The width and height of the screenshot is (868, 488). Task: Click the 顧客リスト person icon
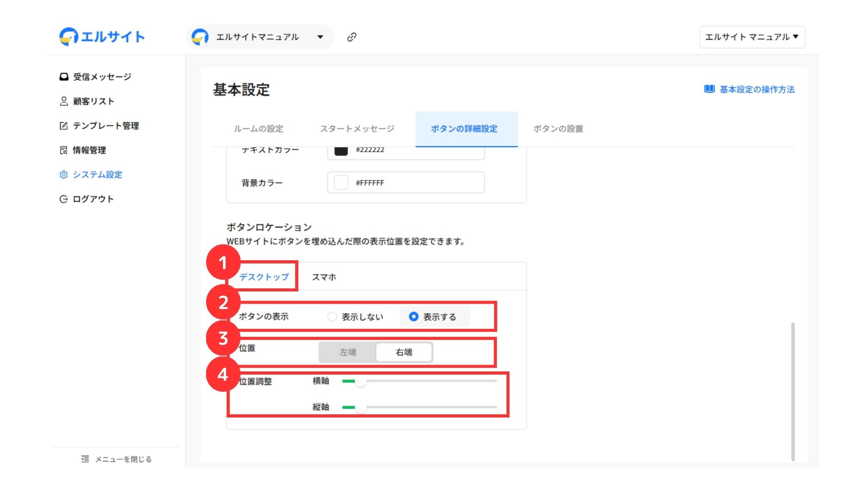pyautogui.click(x=64, y=101)
